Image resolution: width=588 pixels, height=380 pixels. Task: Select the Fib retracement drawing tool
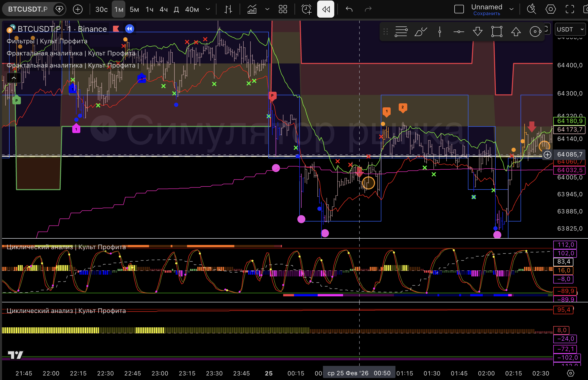[401, 32]
